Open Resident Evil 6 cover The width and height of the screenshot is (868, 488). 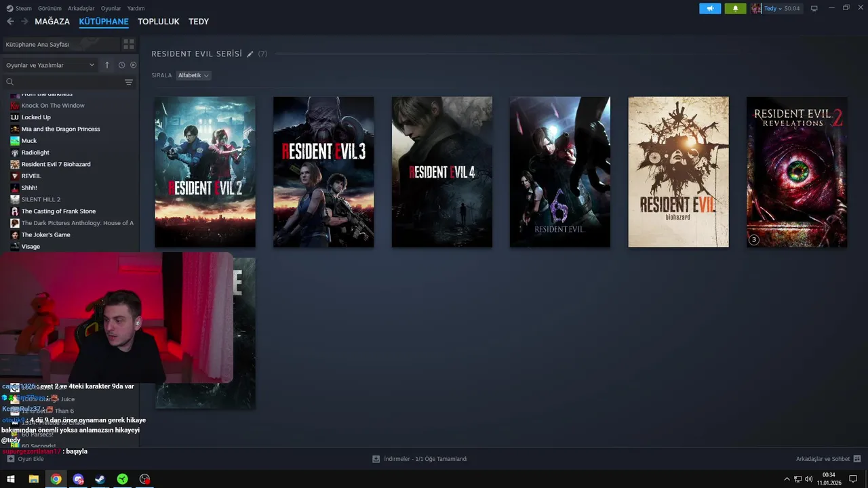click(x=560, y=172)
